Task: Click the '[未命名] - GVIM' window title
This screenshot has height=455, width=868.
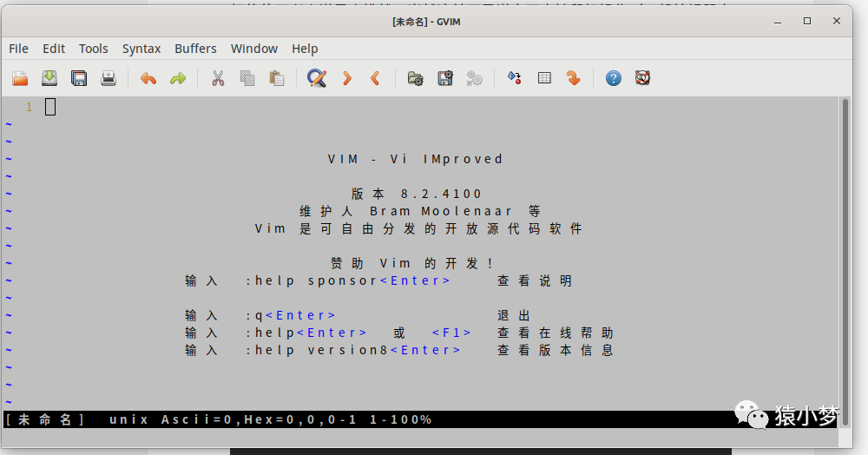Action: pos(426,22)
